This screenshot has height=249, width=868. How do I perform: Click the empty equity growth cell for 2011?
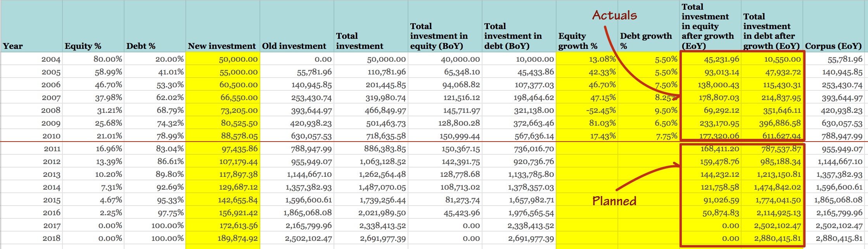(x=587, y=149)
